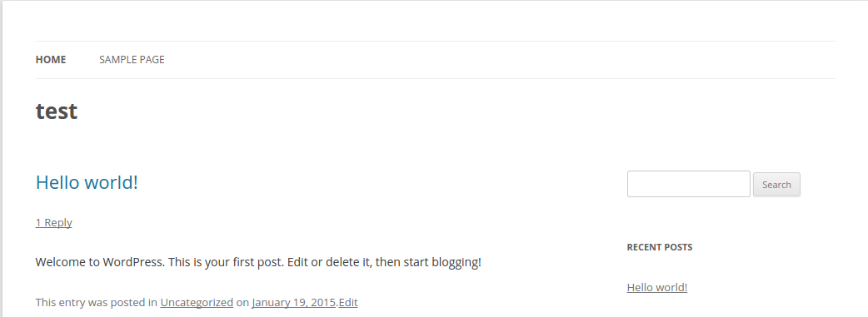Open 'Hello world!' under Recent Posts
Image resolution: width=868 pixels, height=317 pixels.
657,288
